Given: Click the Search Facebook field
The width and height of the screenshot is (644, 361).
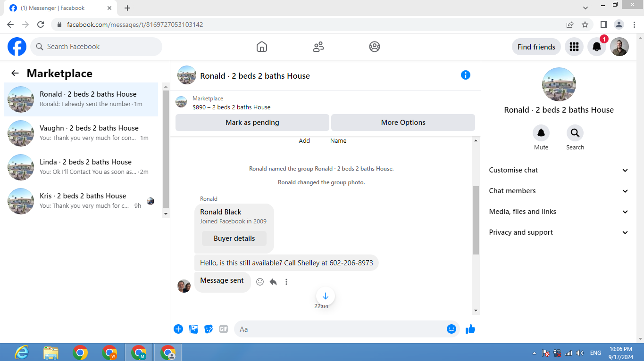Looking at the screenshot, I should [96, 47].
